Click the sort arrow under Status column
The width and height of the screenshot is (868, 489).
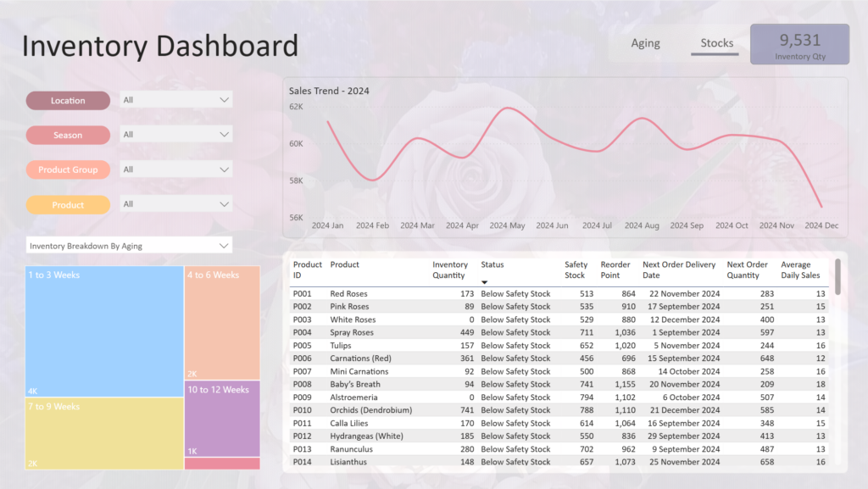point(484,282)
